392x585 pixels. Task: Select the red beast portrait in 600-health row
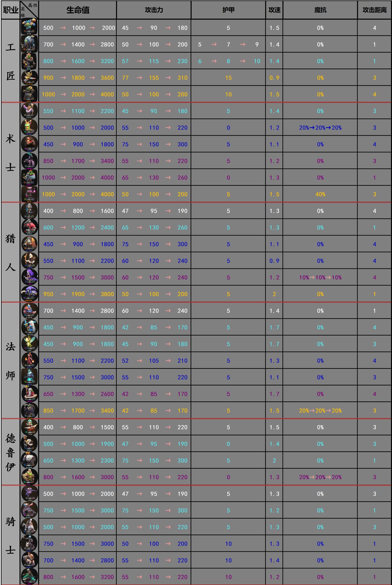[29, 227]
